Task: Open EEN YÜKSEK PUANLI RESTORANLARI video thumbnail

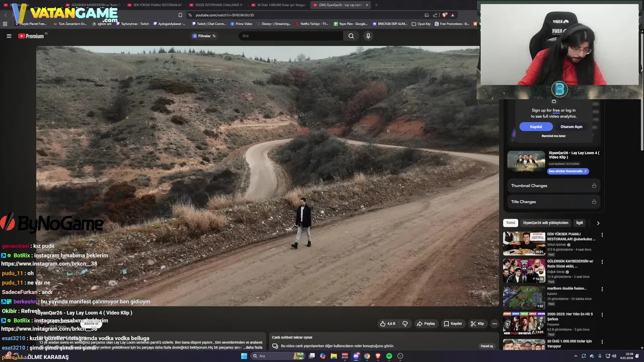Action: pos(524,243)
